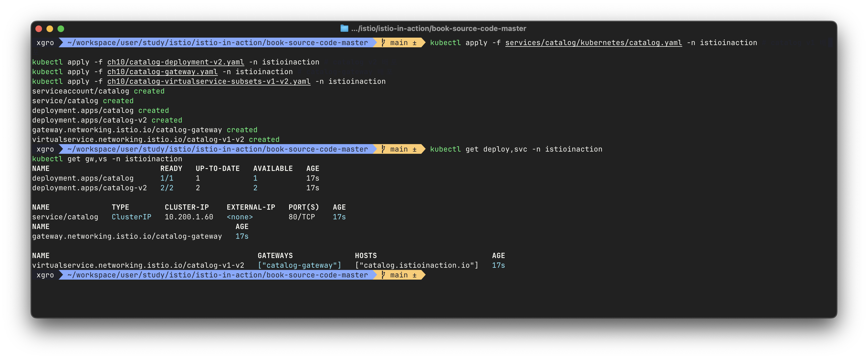Click READY column header in deployments table
Viewport: 868px width, 359px height.
click(171, 168)
